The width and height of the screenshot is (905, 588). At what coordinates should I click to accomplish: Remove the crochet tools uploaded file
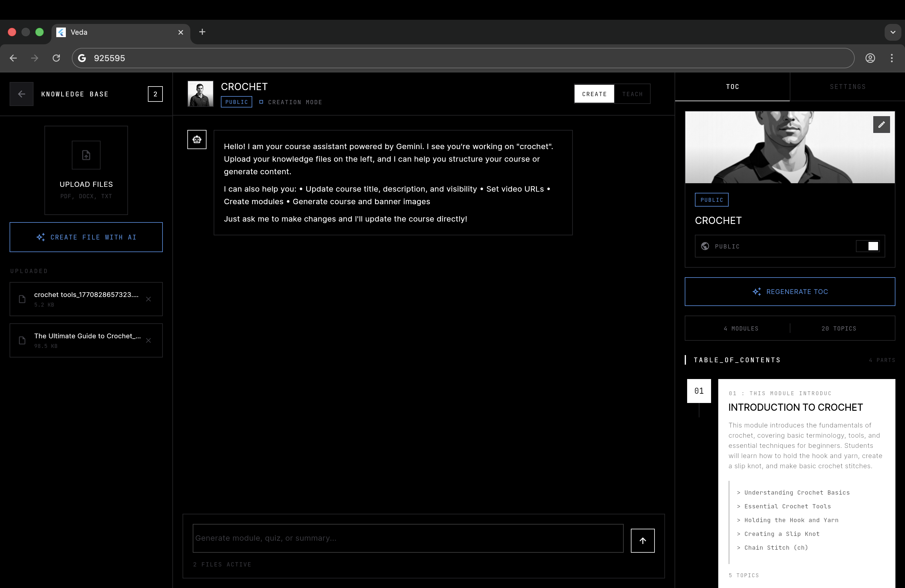point(148,299)
